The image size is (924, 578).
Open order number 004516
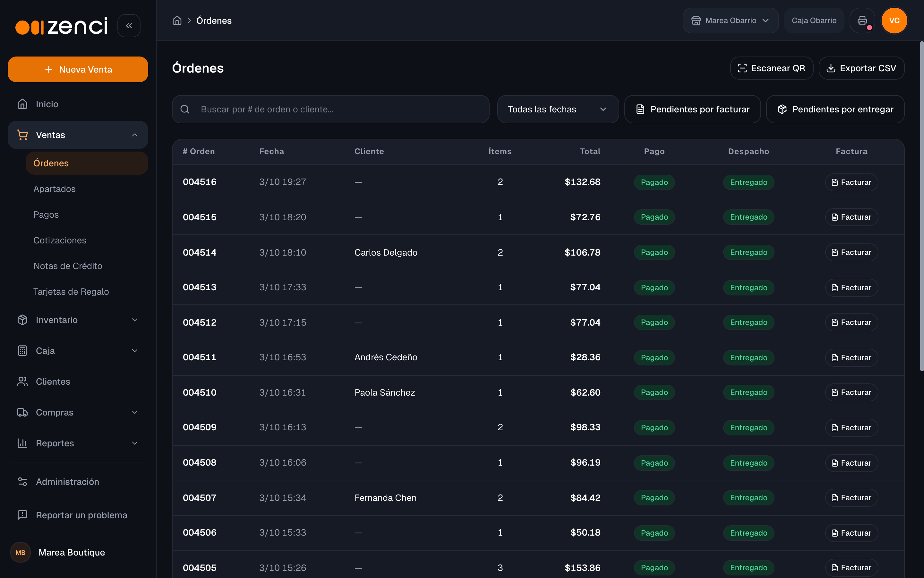click(x=200, y=182)
